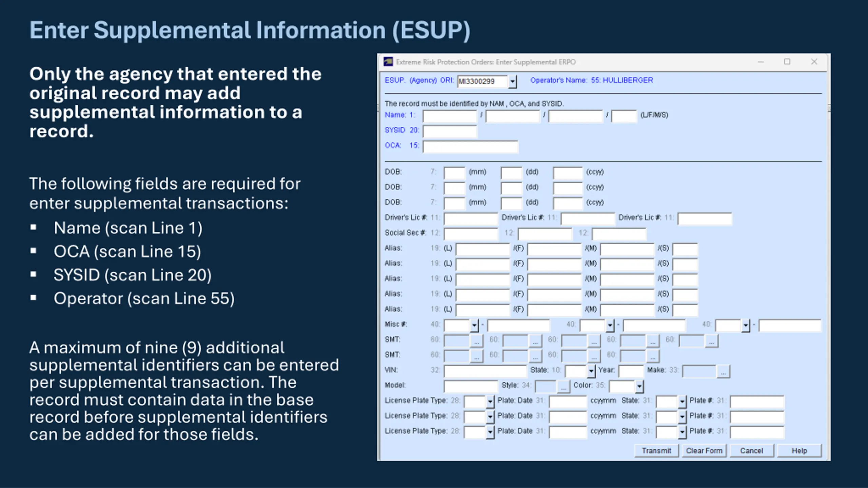Expand the first License Plate Type dropdown
This screenshot has width=868, height=488.
click(490, 402)
